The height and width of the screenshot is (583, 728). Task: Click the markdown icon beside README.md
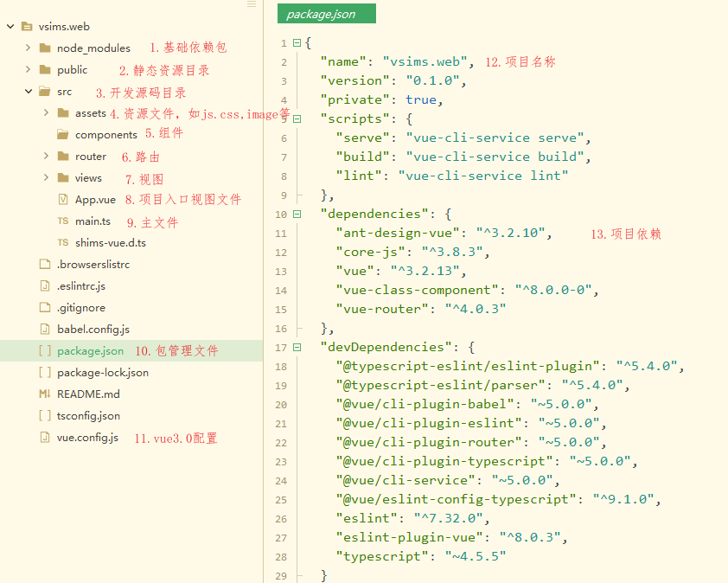click(x=45, y=394)
